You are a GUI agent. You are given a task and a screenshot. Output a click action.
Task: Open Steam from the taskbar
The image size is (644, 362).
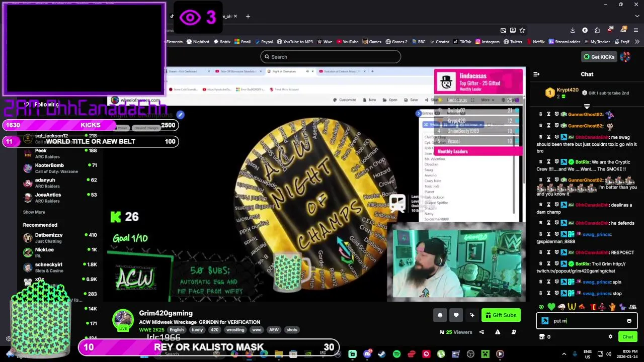382,354
